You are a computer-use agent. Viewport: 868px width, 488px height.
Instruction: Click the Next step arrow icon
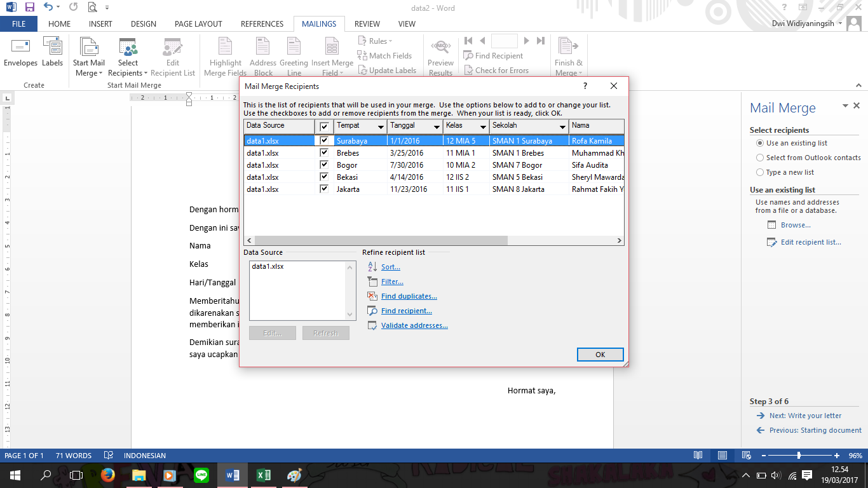tap(761, 416)
